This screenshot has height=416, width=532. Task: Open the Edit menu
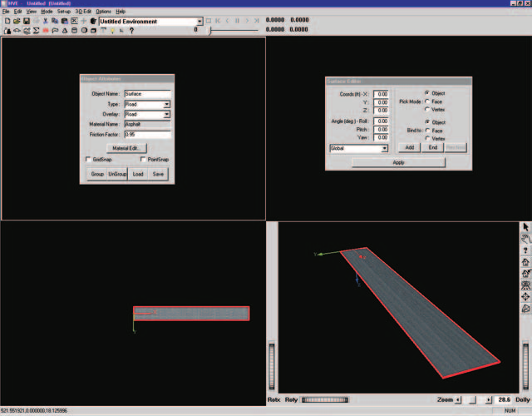(x=17, y=12)
